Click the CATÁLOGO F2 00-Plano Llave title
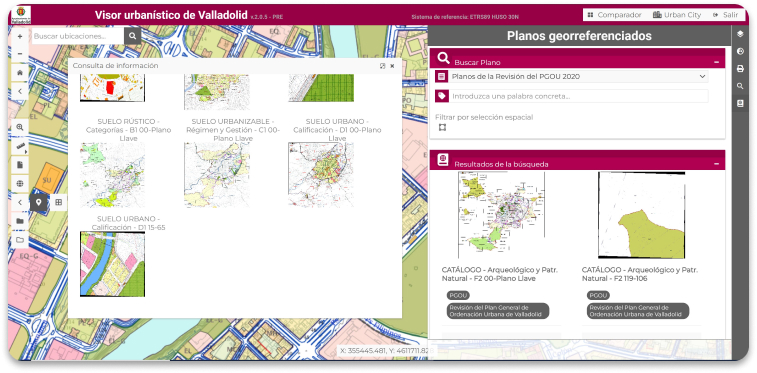 500,274
